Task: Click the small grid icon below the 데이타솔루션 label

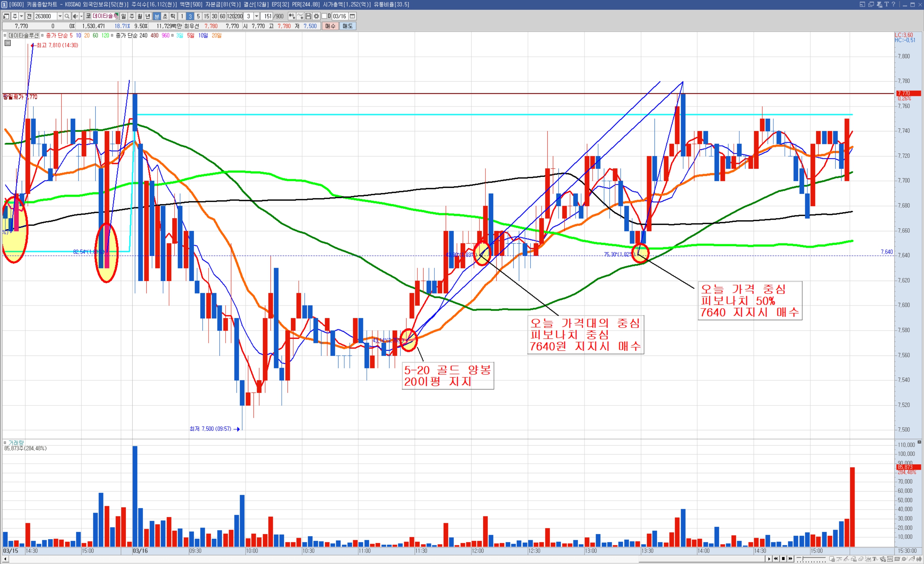Action: [x=7, y=43]
